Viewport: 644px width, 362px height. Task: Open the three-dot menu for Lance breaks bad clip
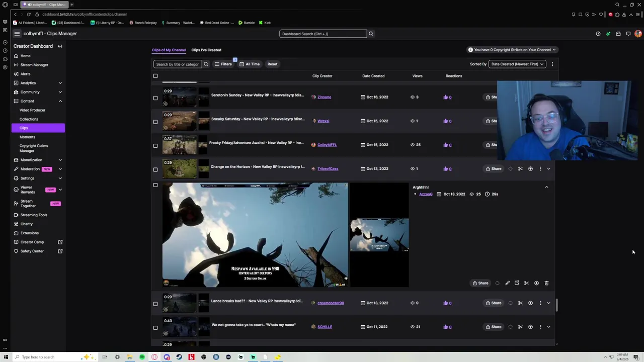click(x=540, y=303)
